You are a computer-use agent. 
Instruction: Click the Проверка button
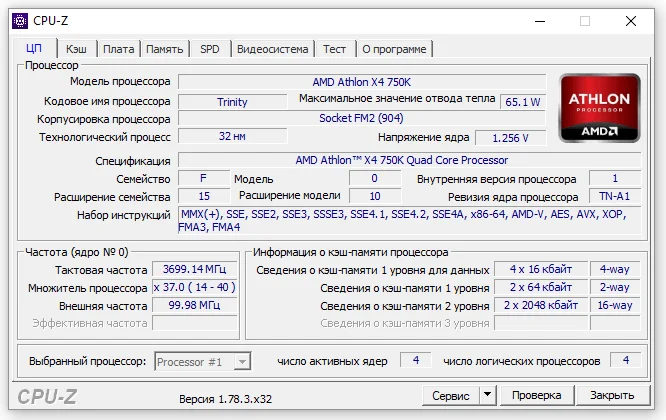pos(536,395)
